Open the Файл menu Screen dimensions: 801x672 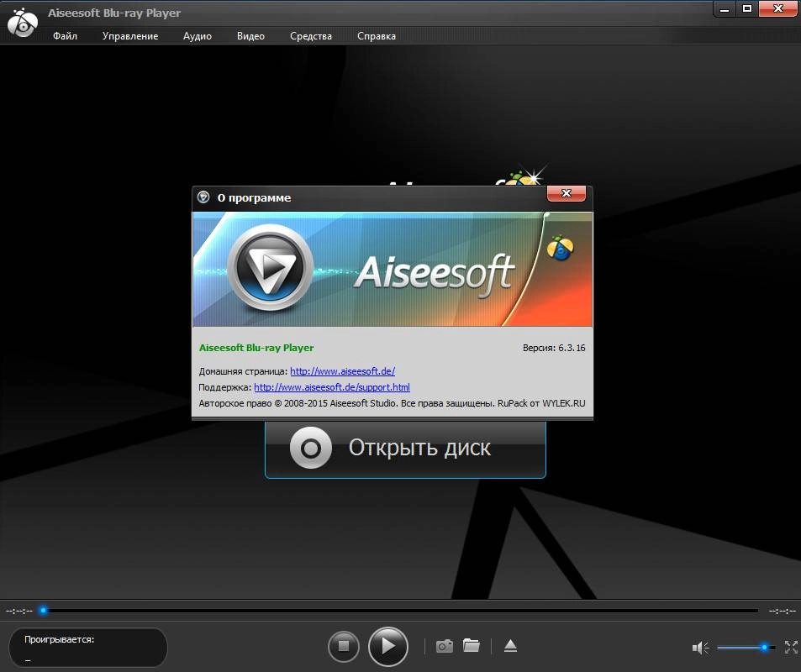coord(65,36)
